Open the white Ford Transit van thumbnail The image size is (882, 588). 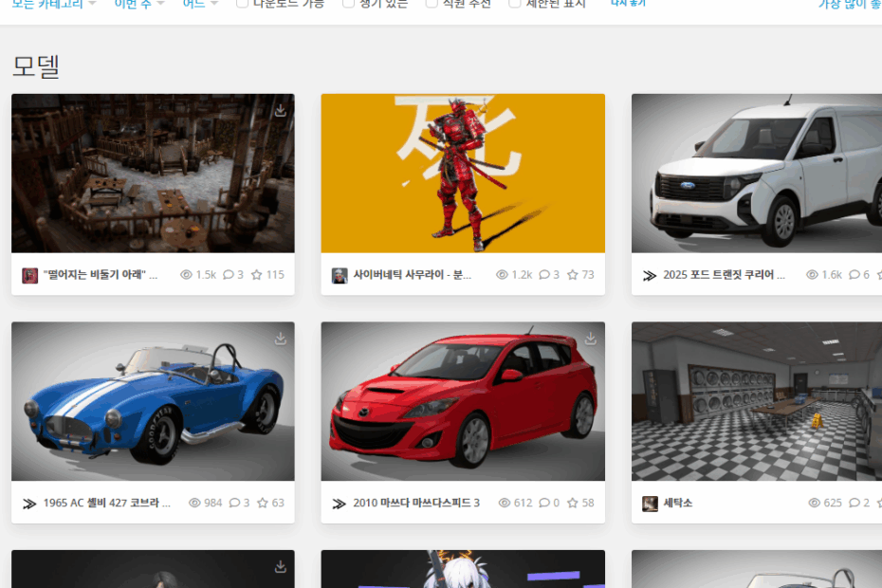click(x=757, y=174)
